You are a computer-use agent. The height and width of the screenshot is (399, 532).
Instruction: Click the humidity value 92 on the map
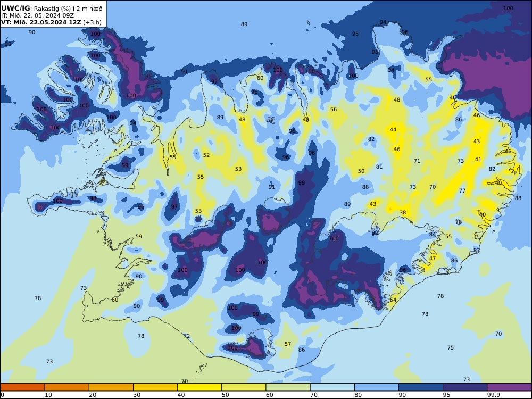375,234
